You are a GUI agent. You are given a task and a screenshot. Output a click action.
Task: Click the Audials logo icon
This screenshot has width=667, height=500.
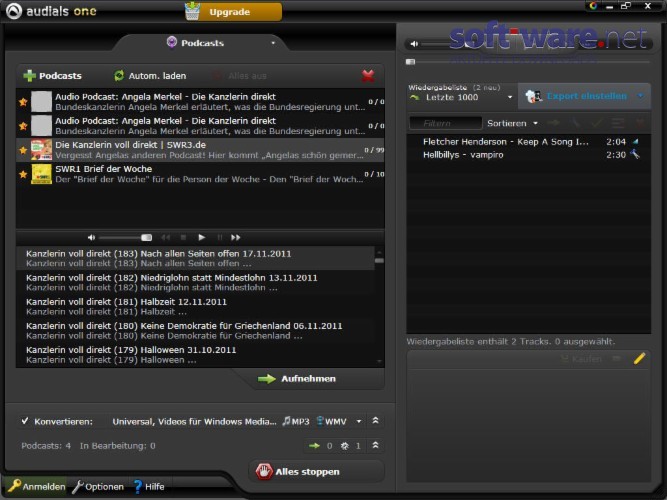coord(14,11)
